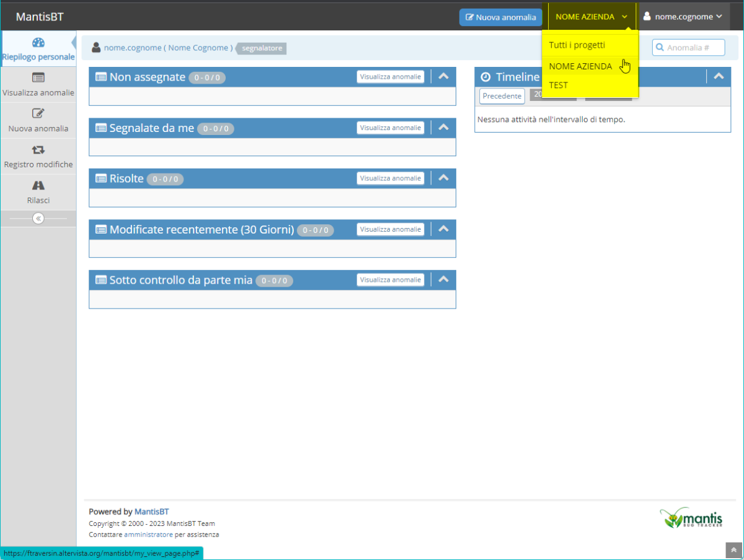
Task: Select TEST project from menu
Action: [558, 85]
